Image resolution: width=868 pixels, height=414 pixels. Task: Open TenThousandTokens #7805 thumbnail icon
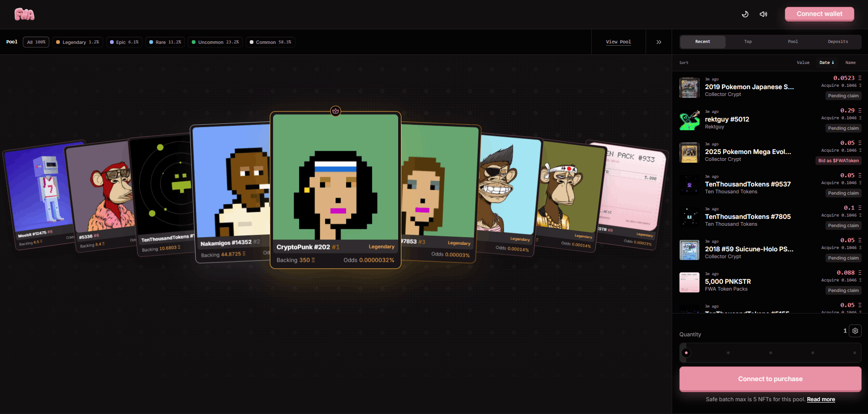(x=689, y=218)
